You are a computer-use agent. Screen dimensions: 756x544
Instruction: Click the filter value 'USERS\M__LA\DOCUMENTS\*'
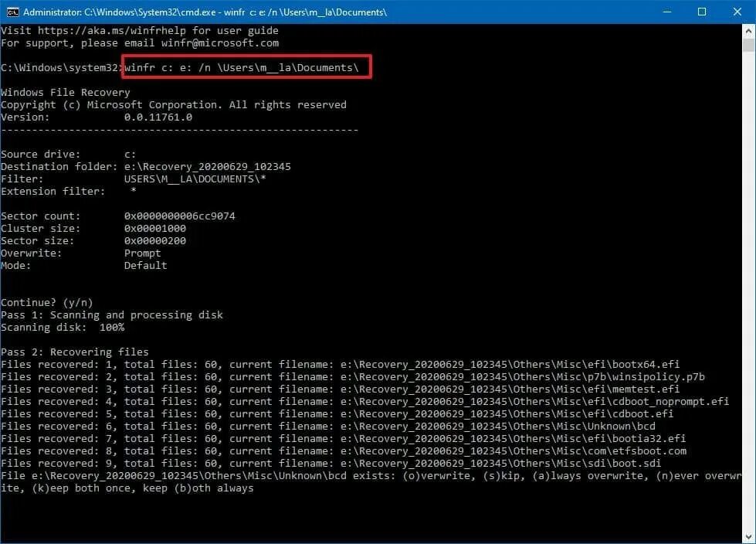(x=195, y=179)
